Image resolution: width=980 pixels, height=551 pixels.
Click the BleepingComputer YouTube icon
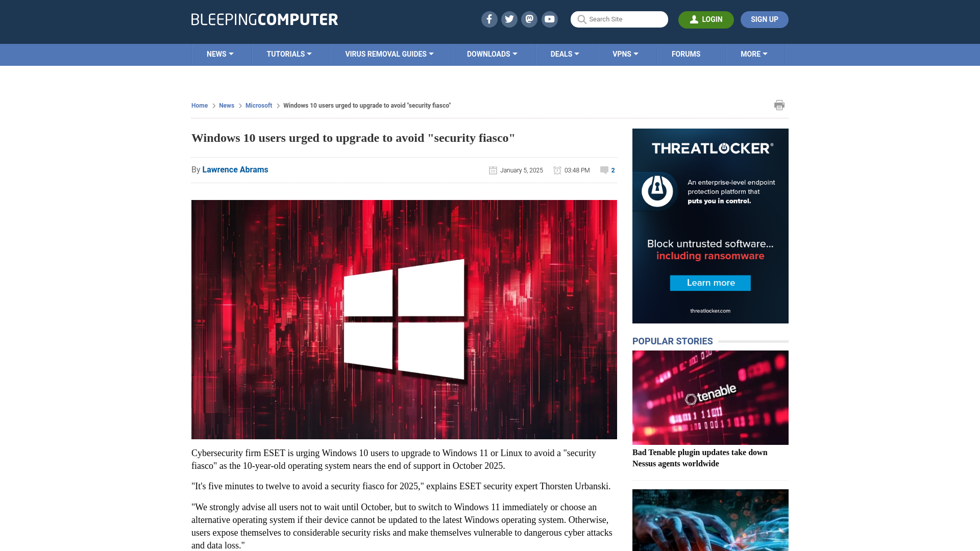(550, 19)
